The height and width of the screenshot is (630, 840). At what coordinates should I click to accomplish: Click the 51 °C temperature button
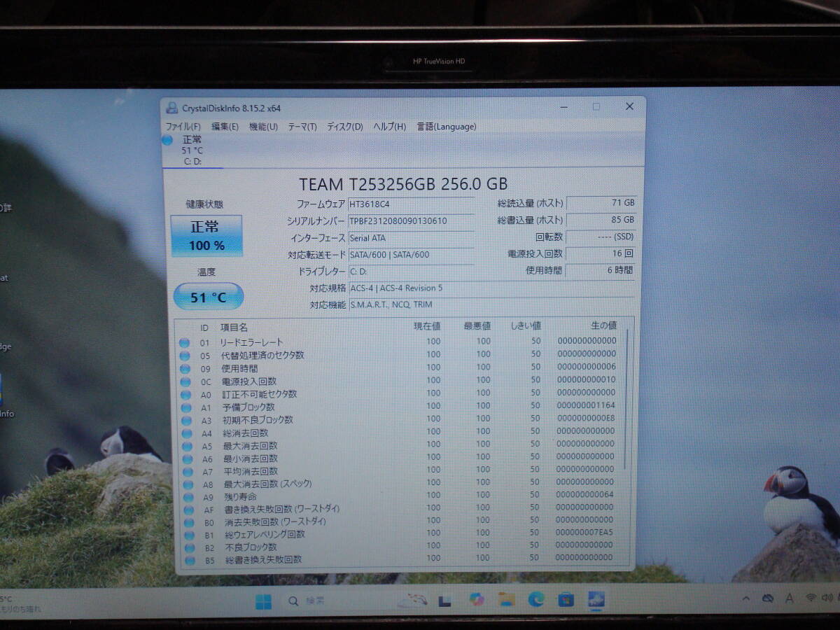(208, 297)
